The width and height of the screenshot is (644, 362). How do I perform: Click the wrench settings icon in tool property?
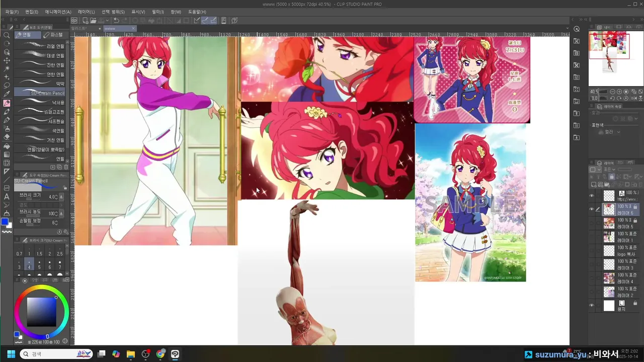[65, 232]
